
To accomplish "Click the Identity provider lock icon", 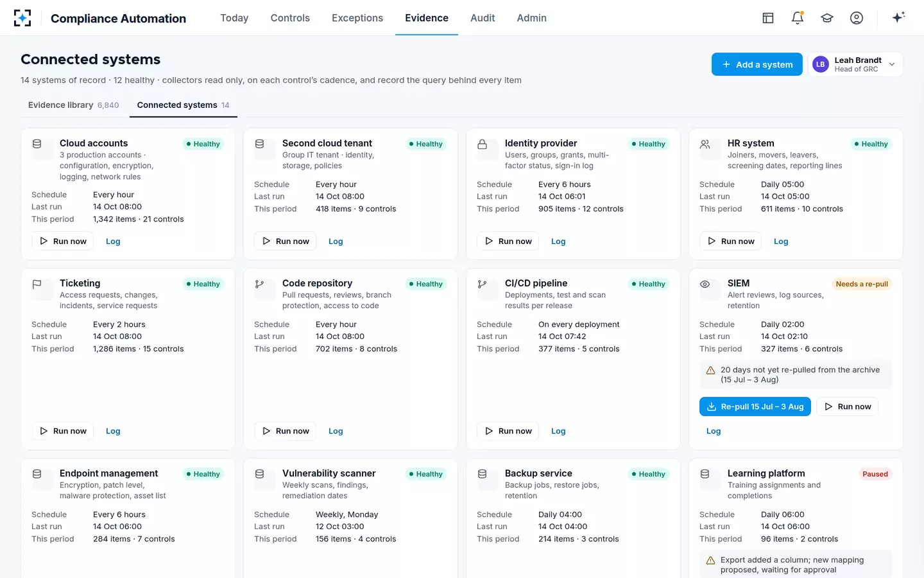I will tap(483, 144).
